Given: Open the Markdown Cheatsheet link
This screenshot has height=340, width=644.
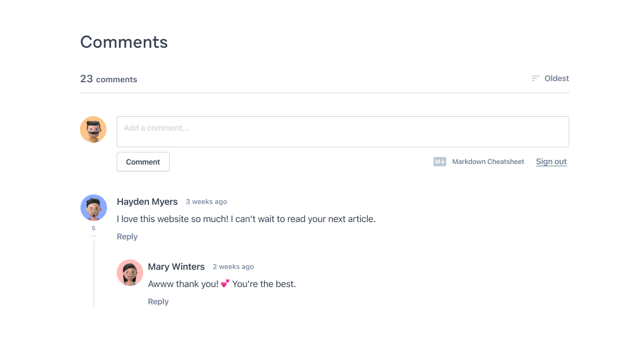Looking at the screenshot, I should point(488,162).
